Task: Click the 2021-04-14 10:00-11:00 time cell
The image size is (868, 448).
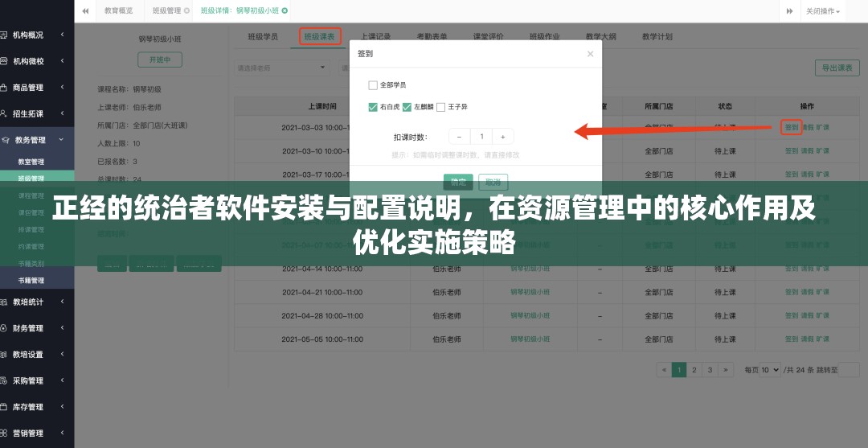Action: click(322, 269)
